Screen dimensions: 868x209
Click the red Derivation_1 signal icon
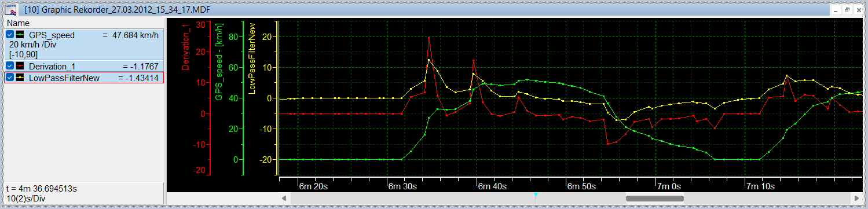[20, 66]
